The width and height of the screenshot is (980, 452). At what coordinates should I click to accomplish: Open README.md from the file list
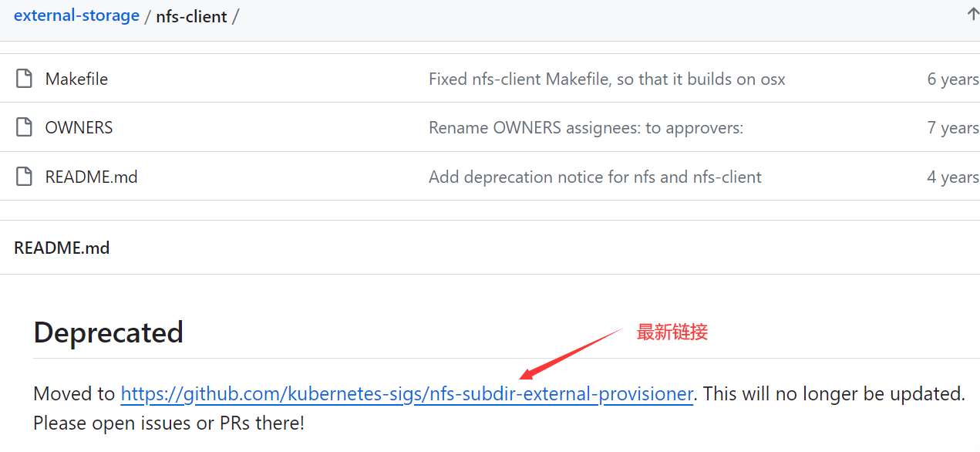91,177
